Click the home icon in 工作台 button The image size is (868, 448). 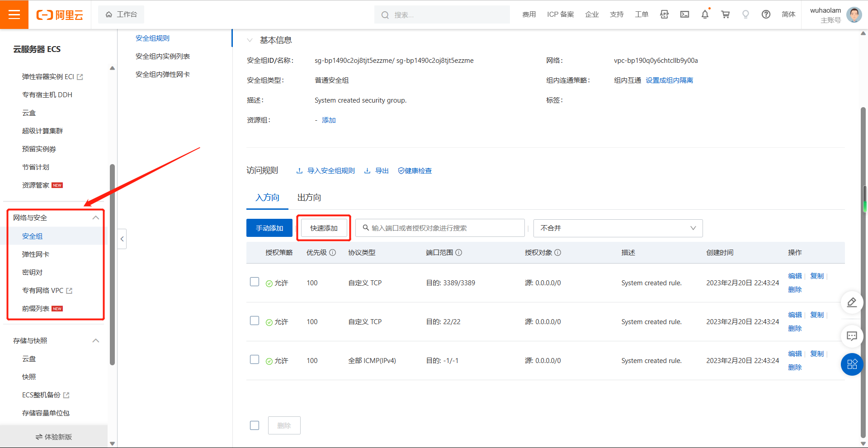pos(109,14)
